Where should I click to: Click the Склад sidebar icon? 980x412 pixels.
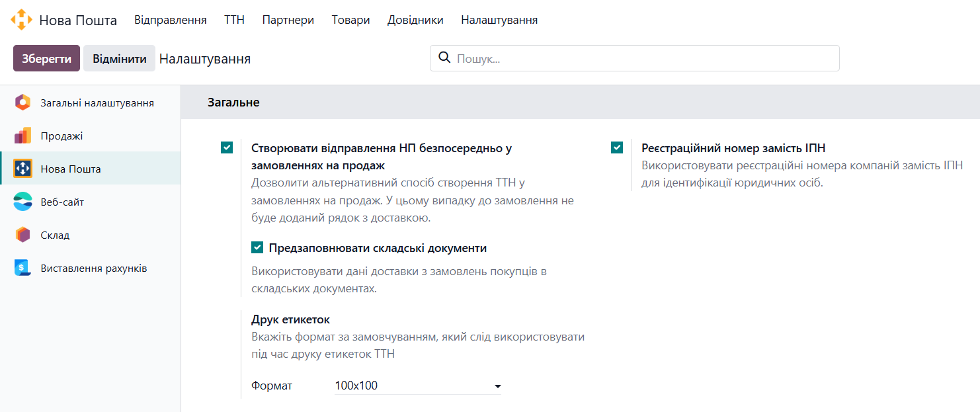coord(22,235)
